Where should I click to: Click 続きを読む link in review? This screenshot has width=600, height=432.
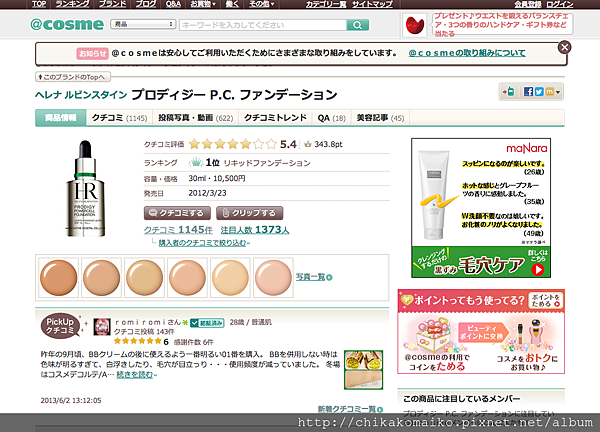(x=136, y=375)
